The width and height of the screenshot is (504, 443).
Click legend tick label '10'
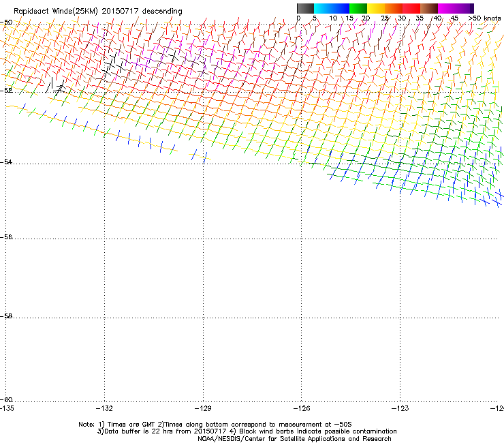click(x=333, y=18)
